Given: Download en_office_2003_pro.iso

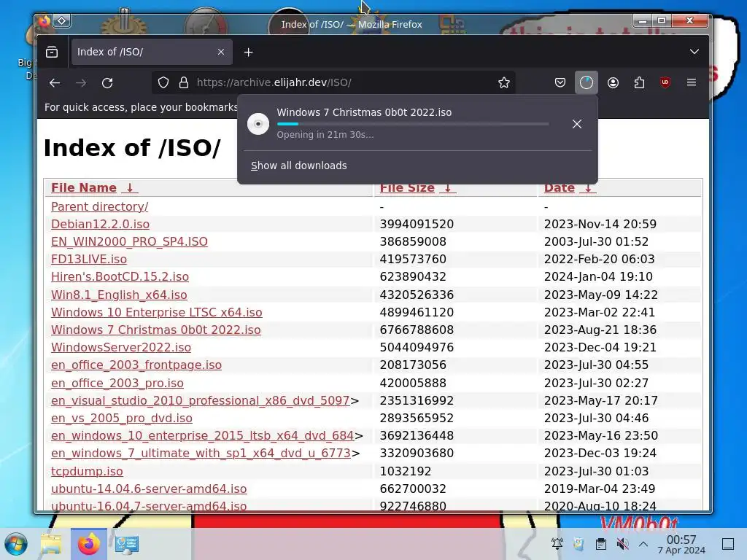Looking at the screenshot, I should pyautogui.click(x=117, y=384).
